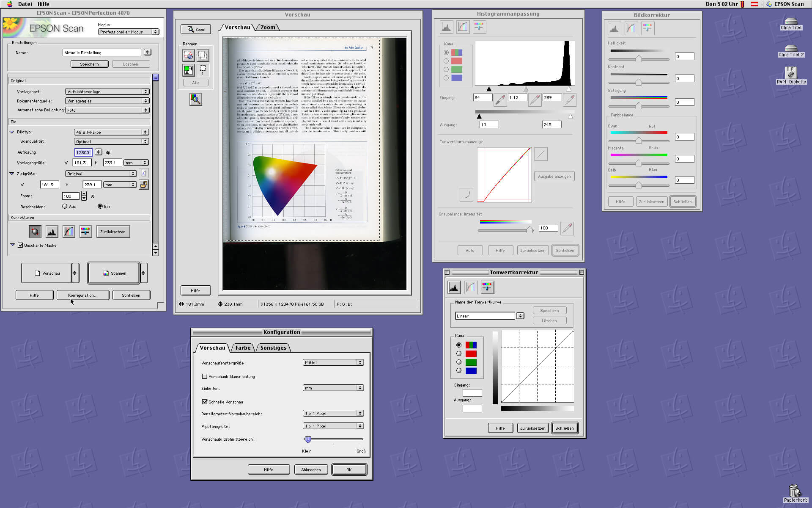Image resolution: width=812 pixels, height=508 pixels.
Task: Select the shadow eyedropper next to Eingang 34
Action: [500, 100]
